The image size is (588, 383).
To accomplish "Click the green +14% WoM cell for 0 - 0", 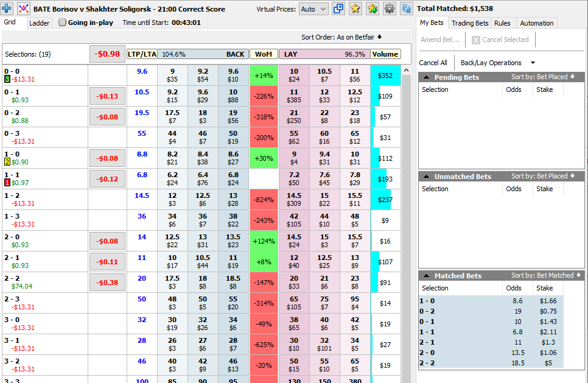I will tap(263, 75).
